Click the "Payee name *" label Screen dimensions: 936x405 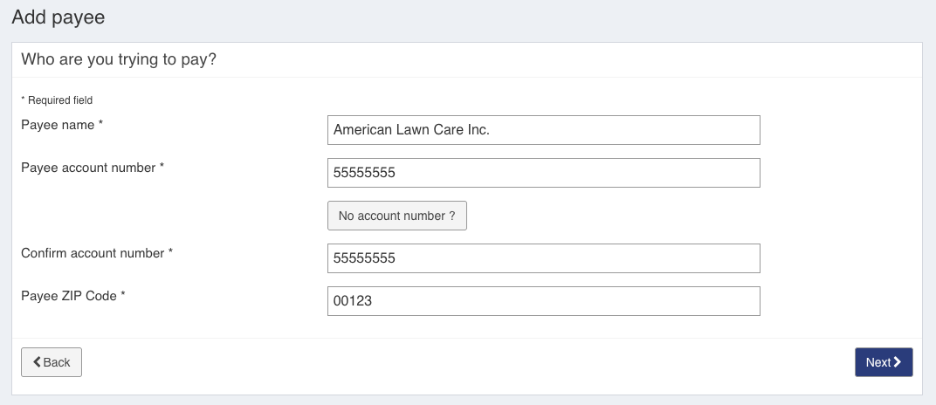tap(62, 125)
